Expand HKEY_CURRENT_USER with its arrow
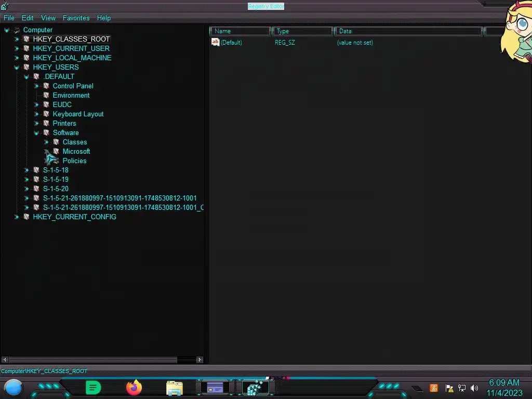 16,48
